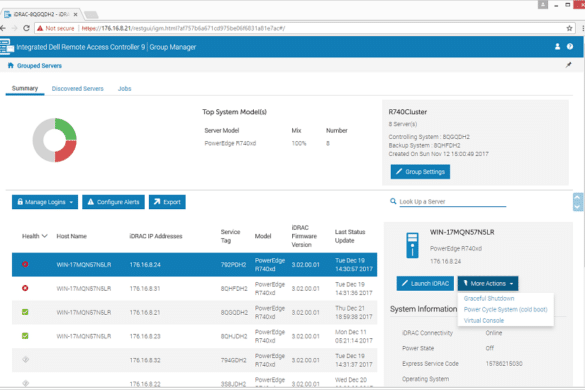Click the red critical health icon for 176.16.8.31
The height and width of the screenshot is (390, 585).
pos(25,288)
